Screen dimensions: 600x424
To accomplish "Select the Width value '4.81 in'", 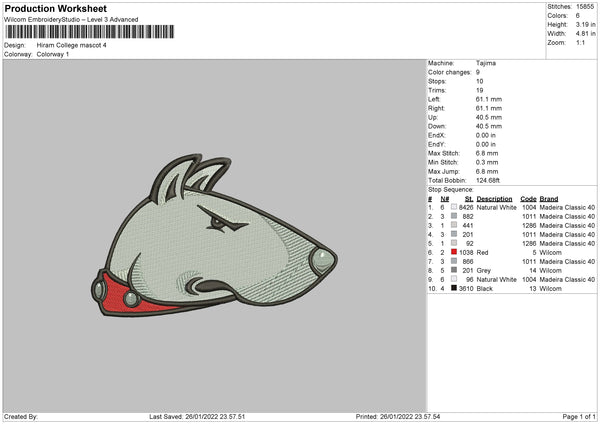I will click(x=585, y=34).
